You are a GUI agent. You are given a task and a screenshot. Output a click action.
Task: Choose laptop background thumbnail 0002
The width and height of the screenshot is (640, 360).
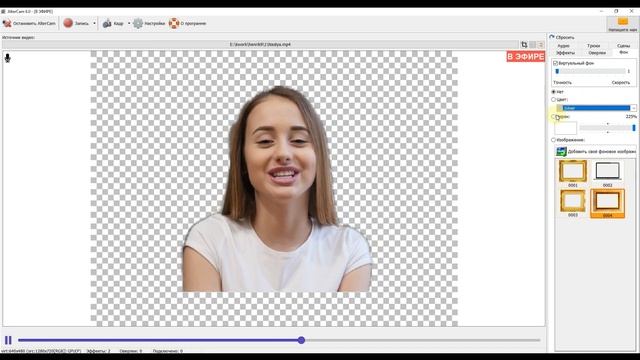(x=607, y=173)
